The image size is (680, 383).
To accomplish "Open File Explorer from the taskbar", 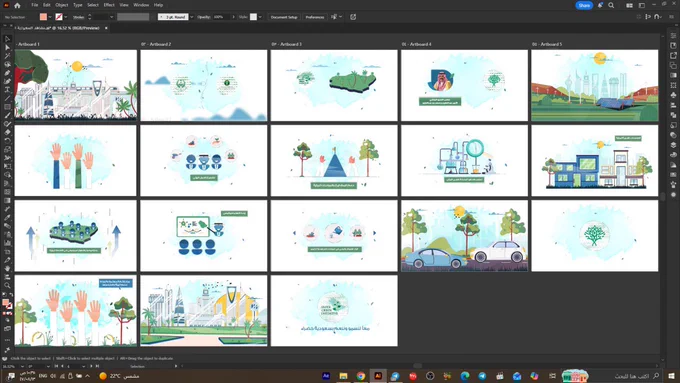I will point(343,376).
